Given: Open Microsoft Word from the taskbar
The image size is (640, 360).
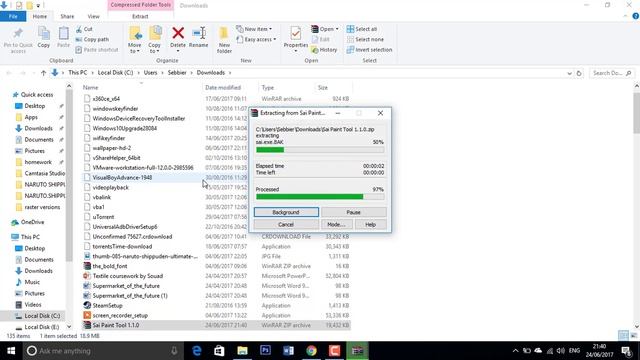Looking at the screenshot, I should coord(288,351).
